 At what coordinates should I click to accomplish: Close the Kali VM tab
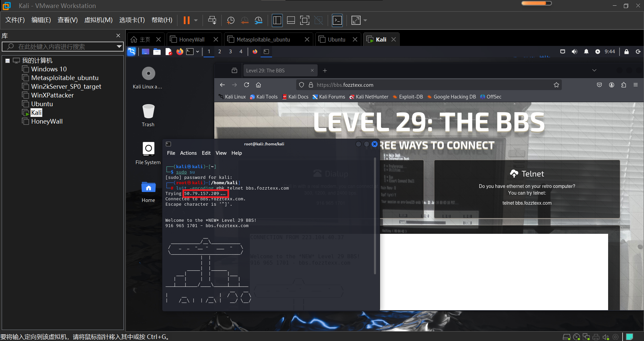(x=393, y=40)
